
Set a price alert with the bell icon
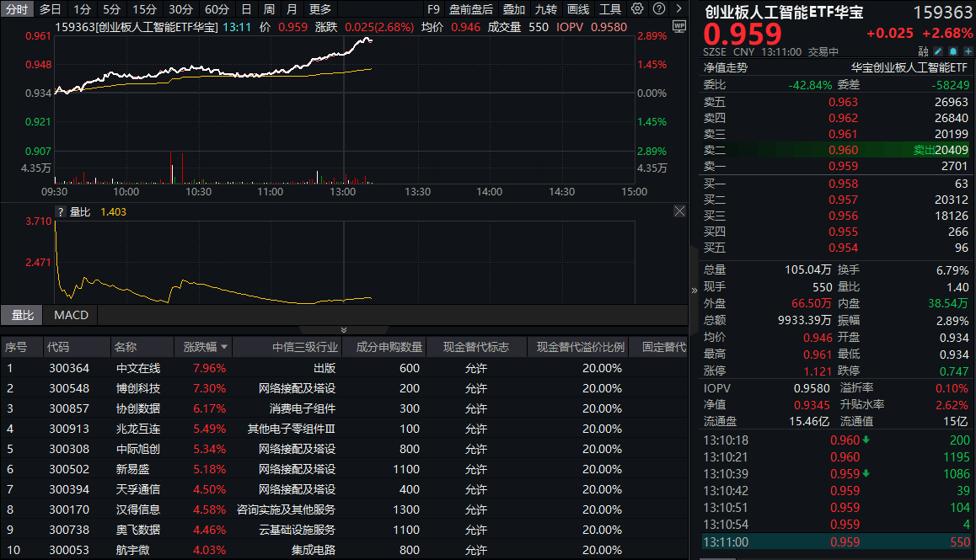click(953, 51)
